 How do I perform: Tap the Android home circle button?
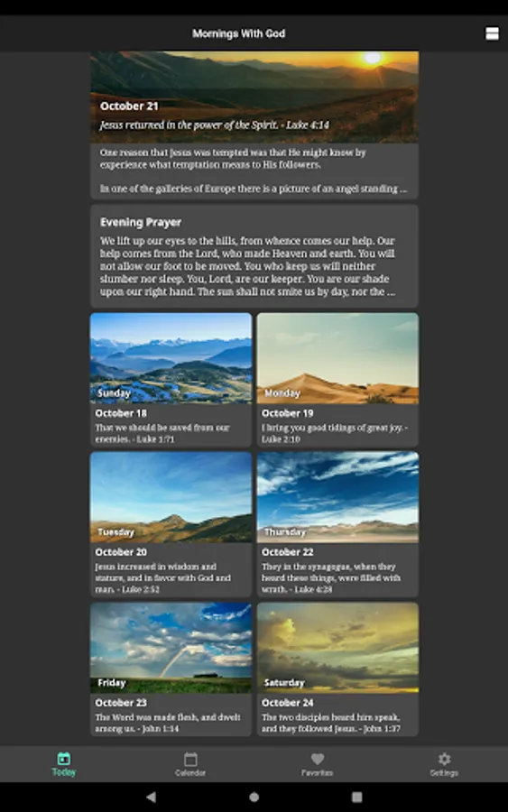point(254,797)
